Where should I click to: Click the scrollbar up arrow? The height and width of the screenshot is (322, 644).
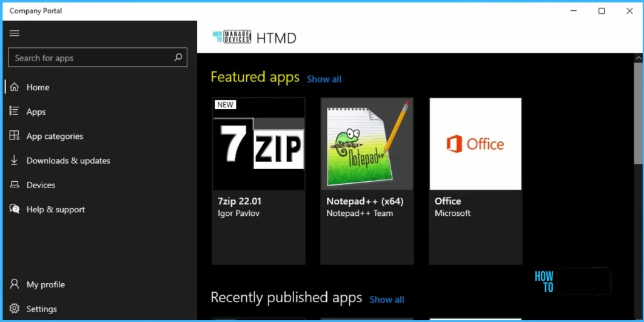638,57
